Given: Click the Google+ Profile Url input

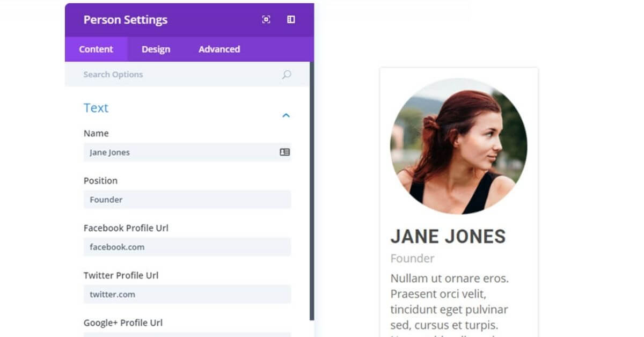Looking at the screenshot, I should click(187, 335).
